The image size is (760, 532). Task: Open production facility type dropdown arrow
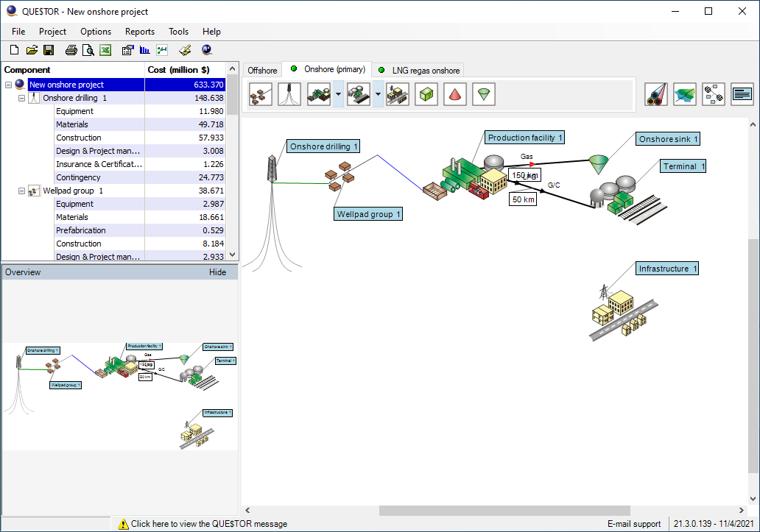(x=338, y=94)
